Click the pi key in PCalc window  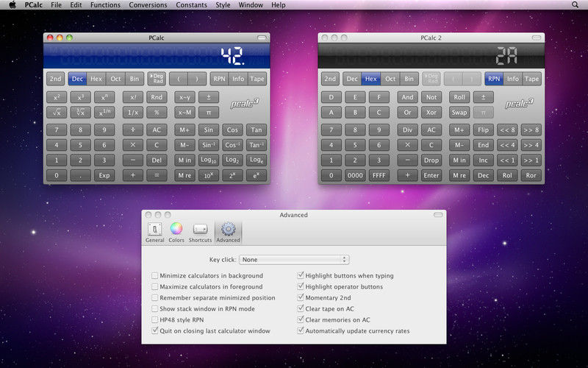209,113
